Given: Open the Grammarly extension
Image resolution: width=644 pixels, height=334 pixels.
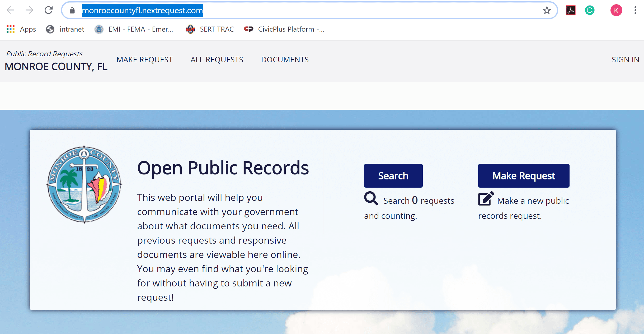Looking at the screenshot, I should point(590,10).
